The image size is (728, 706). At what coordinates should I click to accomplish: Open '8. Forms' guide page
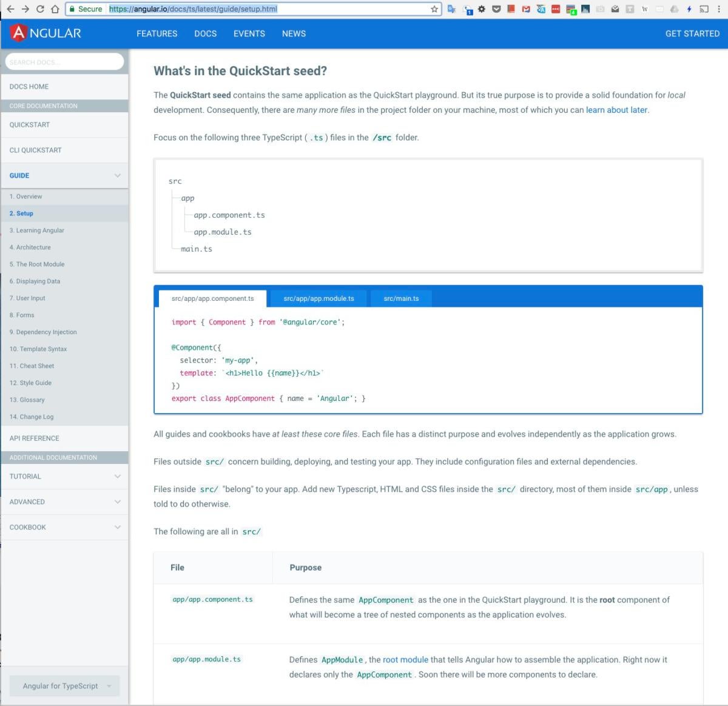64,315
